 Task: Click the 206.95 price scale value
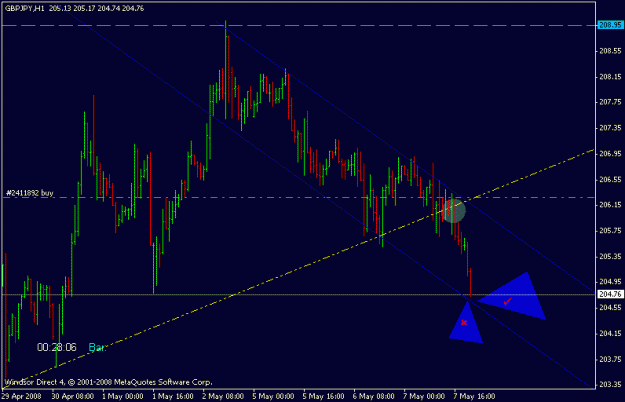610,154
